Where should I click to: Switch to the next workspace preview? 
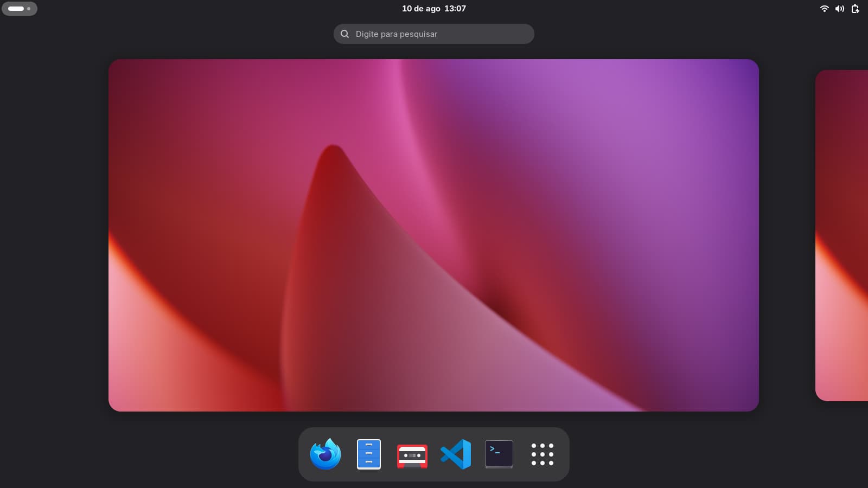(842, 235)
